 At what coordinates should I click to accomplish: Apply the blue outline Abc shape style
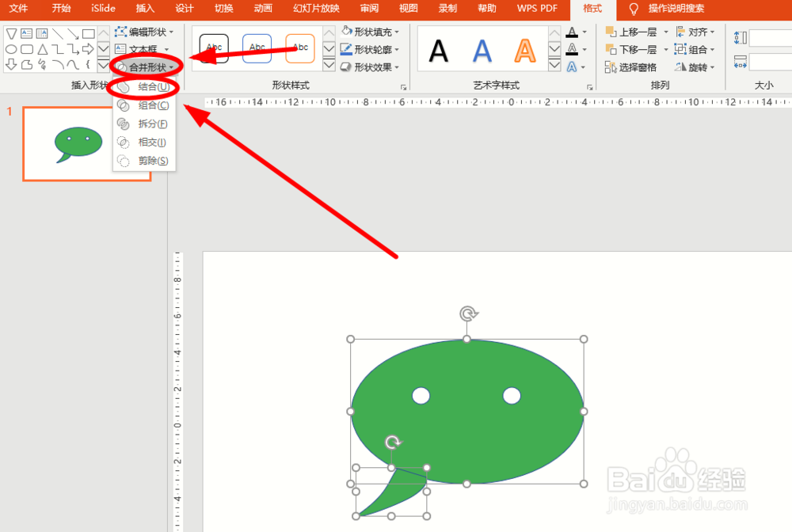coord(257,48)
